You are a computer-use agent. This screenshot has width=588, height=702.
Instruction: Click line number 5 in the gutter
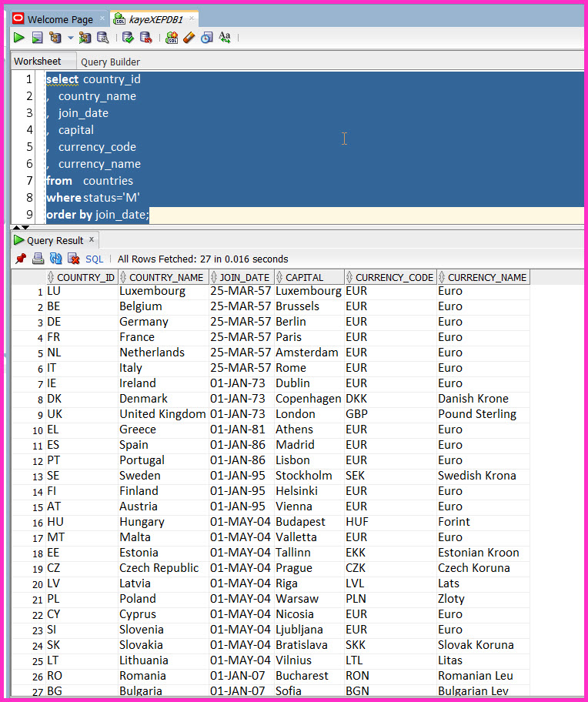coord(29,147)
